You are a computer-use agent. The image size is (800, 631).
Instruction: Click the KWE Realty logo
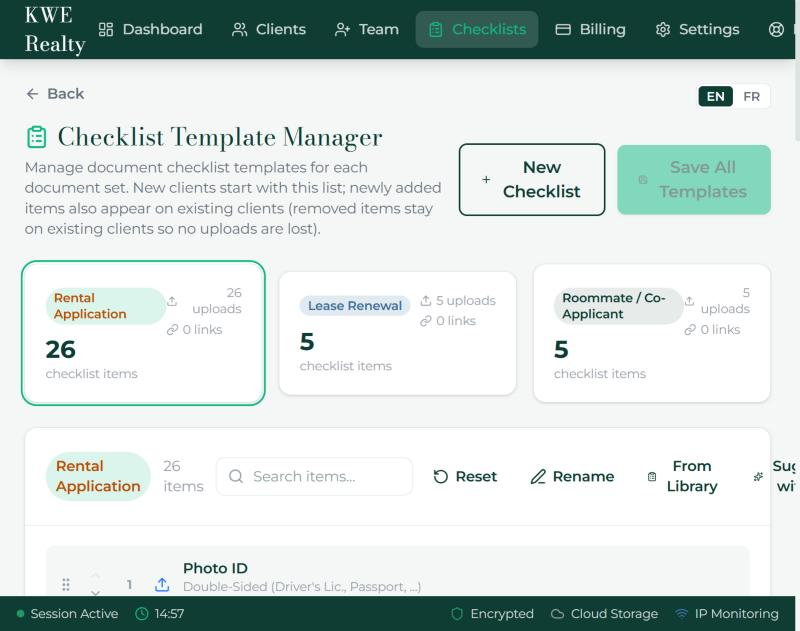click(x=54, y=30)
